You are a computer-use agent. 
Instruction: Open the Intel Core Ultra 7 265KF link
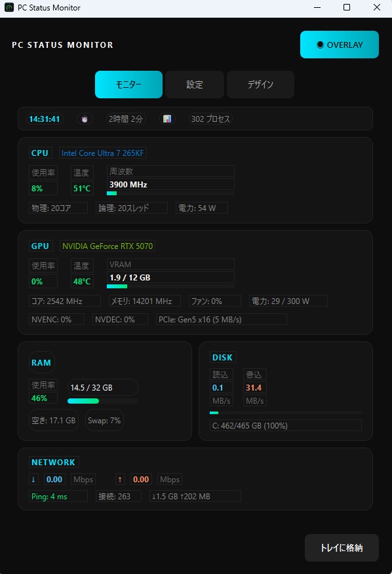click(x=102, y=153)
